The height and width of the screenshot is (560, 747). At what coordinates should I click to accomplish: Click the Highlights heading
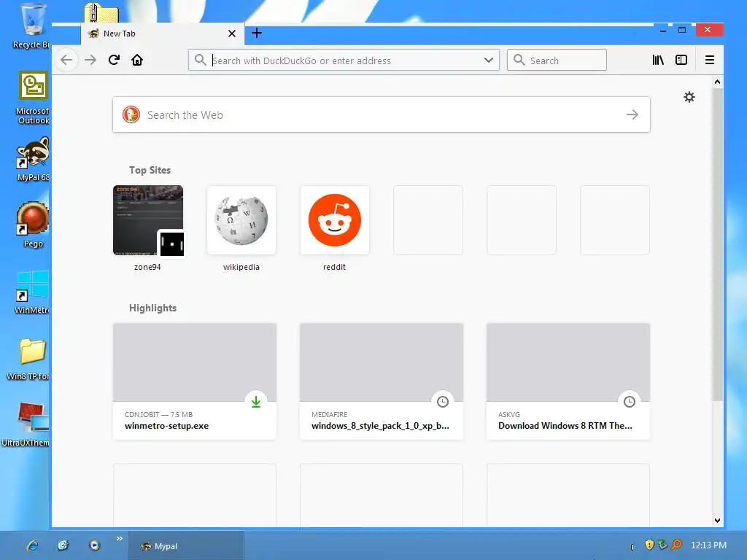coord(152,308)
